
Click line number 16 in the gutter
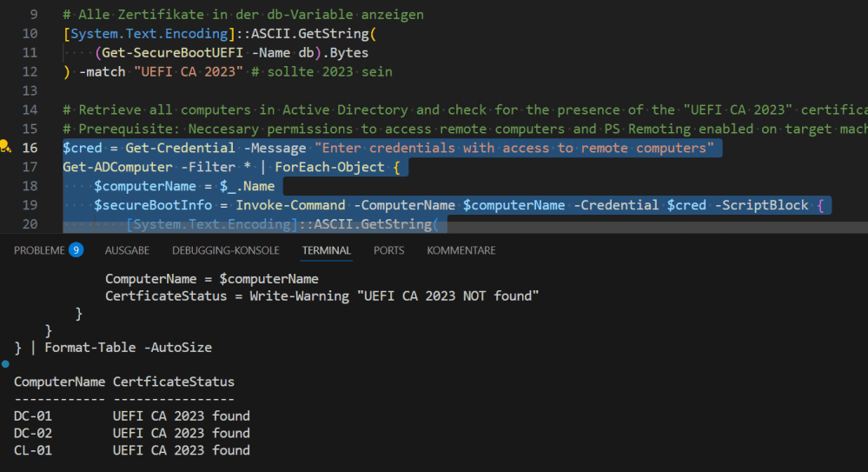tap(30, 148)
